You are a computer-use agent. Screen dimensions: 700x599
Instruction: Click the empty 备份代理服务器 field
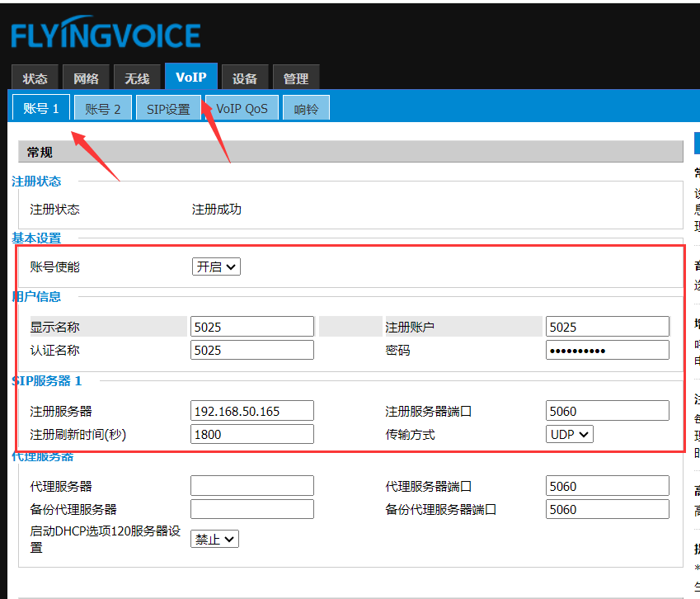[251, 509]
